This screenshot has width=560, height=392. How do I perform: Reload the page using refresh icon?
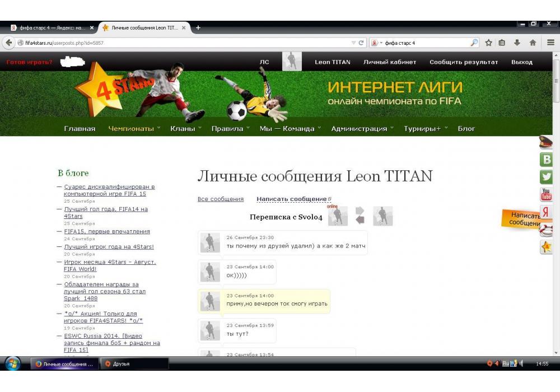click(x=362, y=43)
